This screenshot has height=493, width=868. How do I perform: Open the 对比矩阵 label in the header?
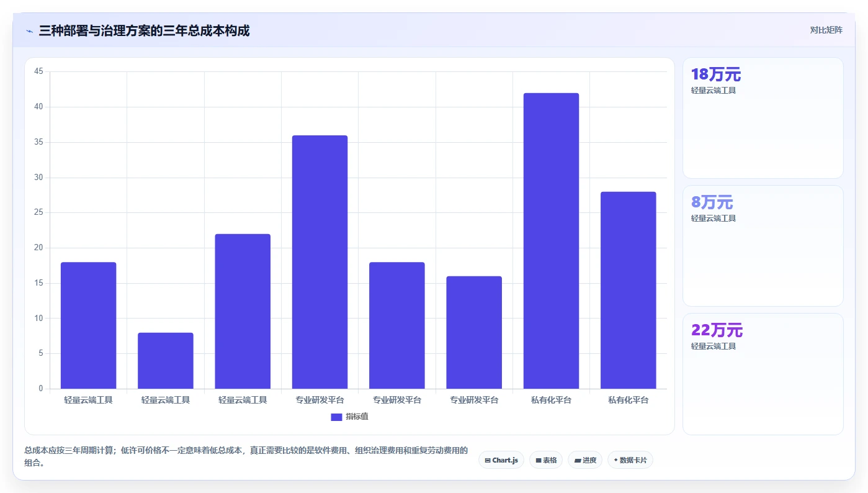(826, 30)
